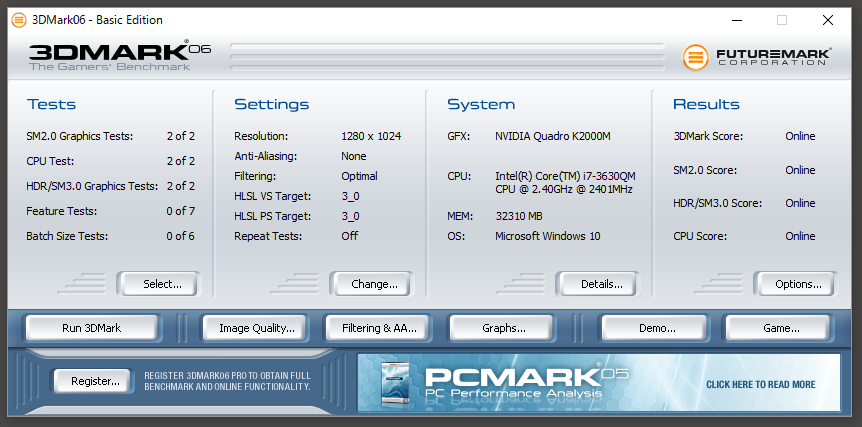Click the HLSL VS Target 3_0 value
Viewport: 862px width, 427px height.
click(x=350, y=196)
